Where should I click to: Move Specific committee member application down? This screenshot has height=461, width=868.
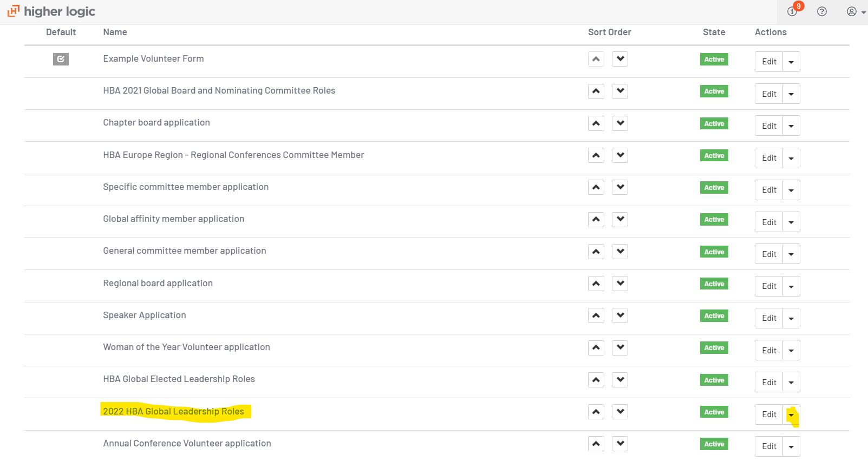[620, 187]
